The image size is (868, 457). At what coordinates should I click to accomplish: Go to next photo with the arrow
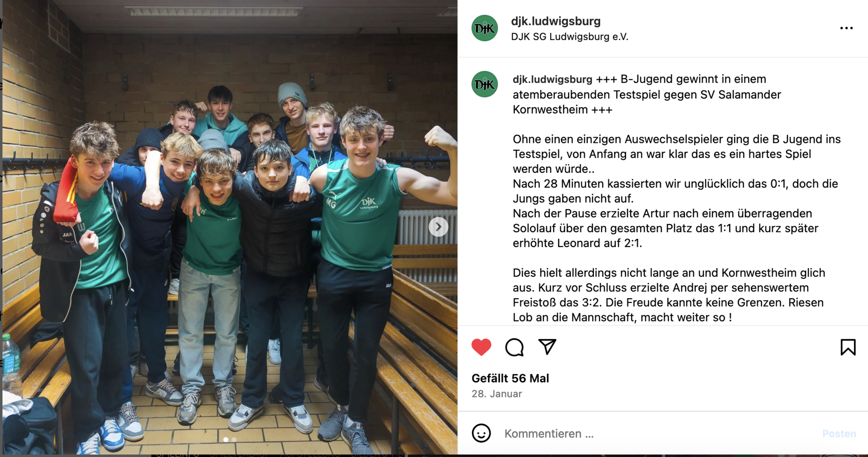[438, 227]
